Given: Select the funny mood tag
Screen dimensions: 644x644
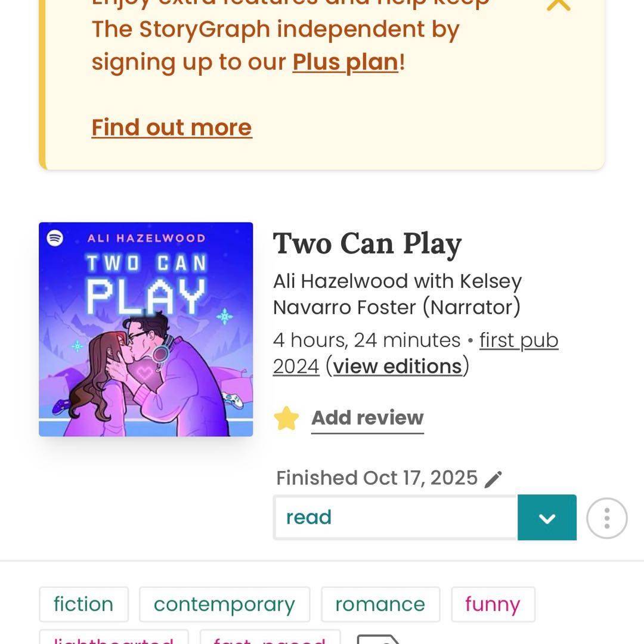Looking at the screenshot, I should click(493, 604).
